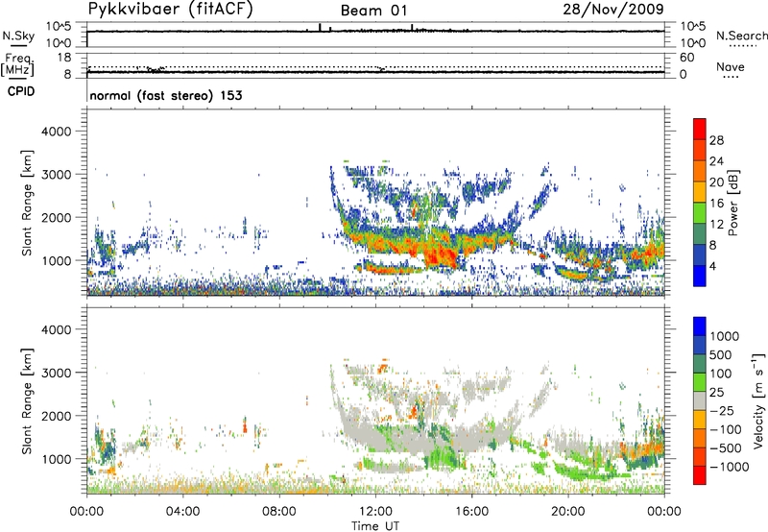The height and width of the screenshot is (532, 768).
Task: Click the 04:00 time tick label
Action: click(x=182, y=512)
